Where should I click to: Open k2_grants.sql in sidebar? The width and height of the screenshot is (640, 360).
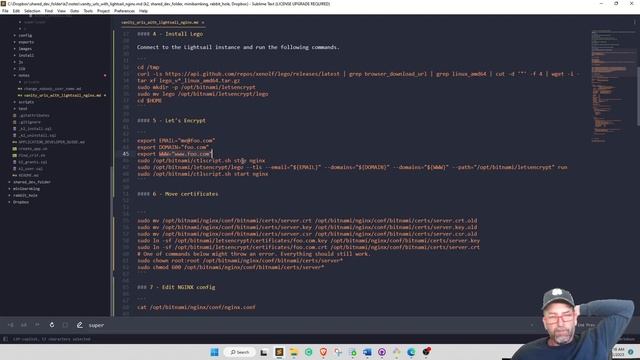[x=33, y=162]
